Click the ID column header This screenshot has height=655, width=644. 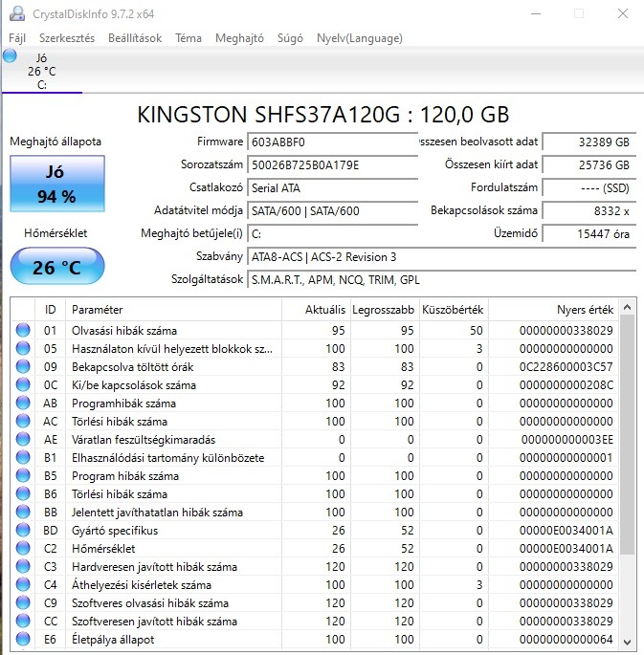(x=50, y=310)
